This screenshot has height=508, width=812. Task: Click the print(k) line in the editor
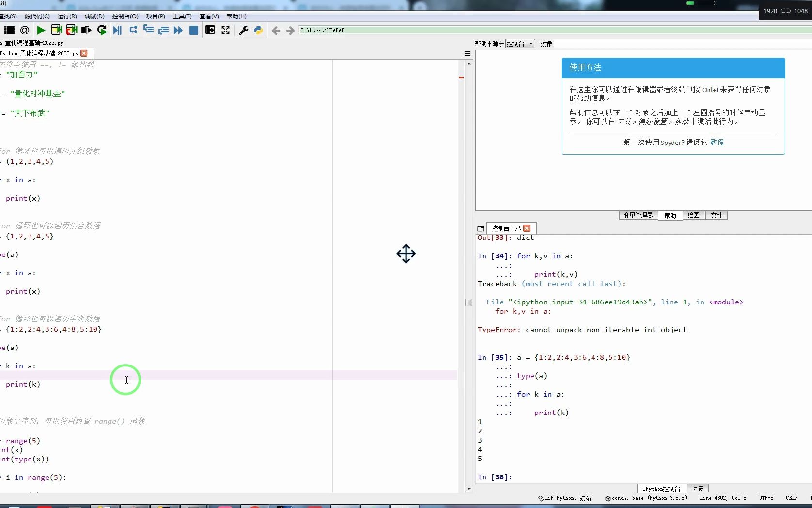(x=23, y=384)
